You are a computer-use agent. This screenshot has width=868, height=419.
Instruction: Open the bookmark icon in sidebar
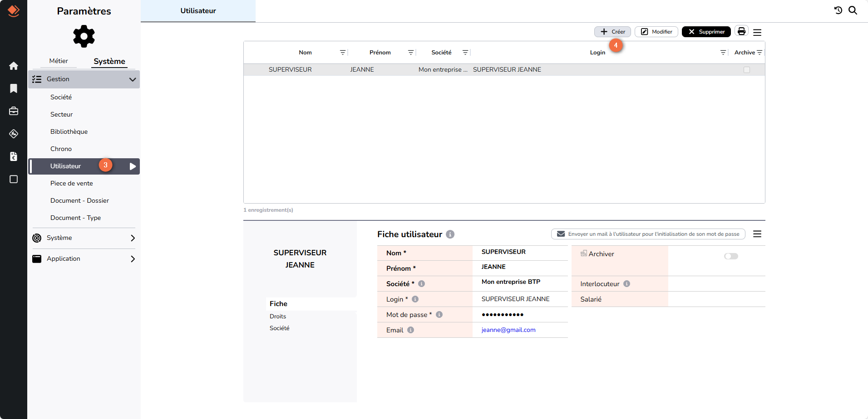point(14,88)
